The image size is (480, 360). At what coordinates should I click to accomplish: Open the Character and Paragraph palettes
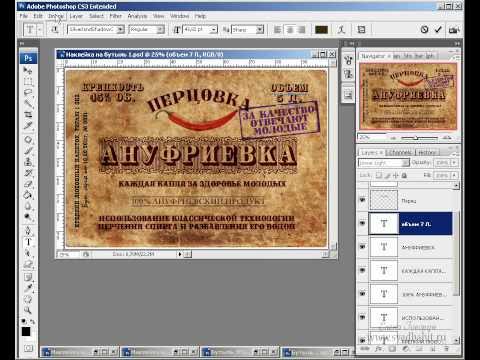361,30
